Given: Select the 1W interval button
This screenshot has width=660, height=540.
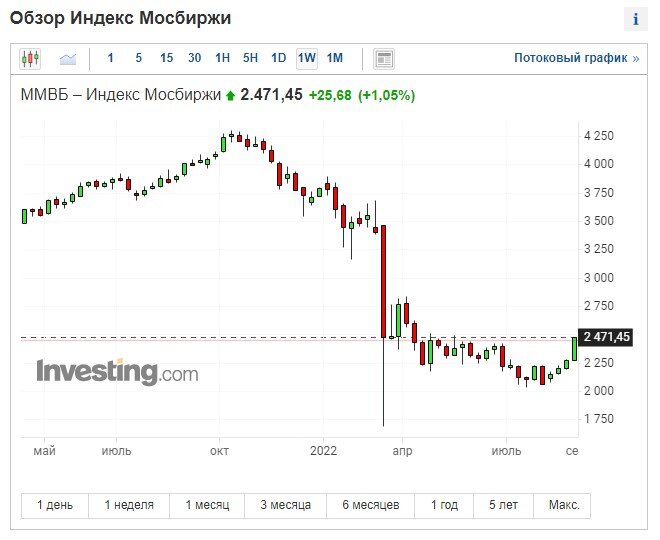Looking at the screenshot, I should (x=307, y=58).
